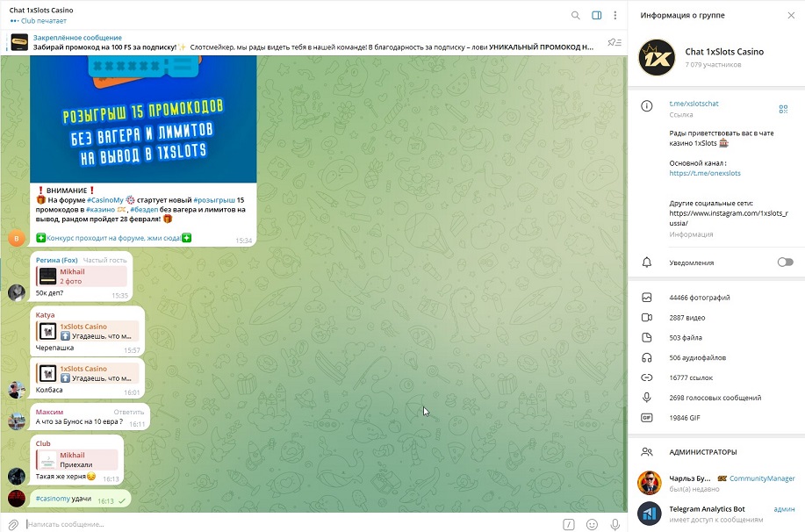
Task: Jump to quoted 1xSlots Casino in Черепашка message
Action: (x=87, y=331)
